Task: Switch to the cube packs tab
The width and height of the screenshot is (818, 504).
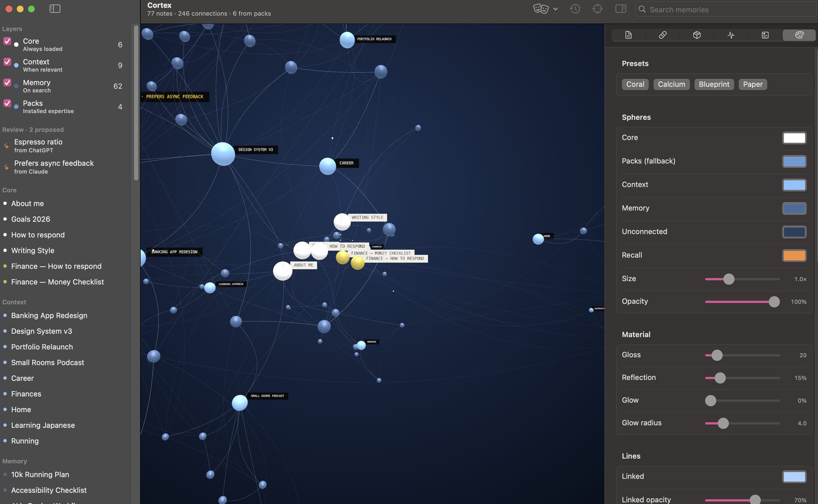Action: tap(697, 35)
